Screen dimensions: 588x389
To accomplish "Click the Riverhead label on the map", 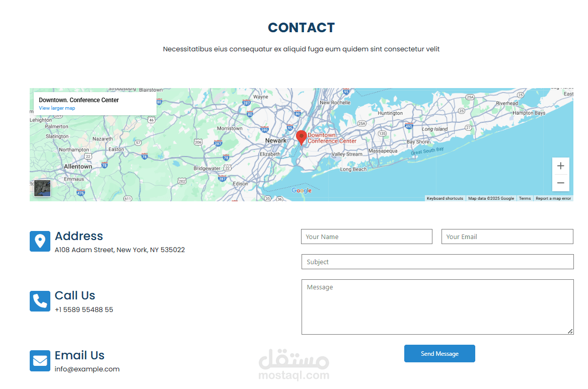I will click(507, 103).
